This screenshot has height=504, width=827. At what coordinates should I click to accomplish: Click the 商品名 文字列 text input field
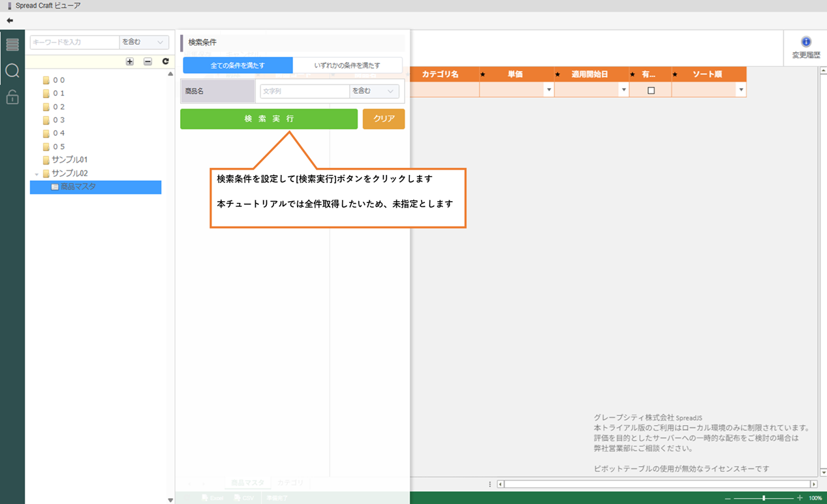pos(304,91)
